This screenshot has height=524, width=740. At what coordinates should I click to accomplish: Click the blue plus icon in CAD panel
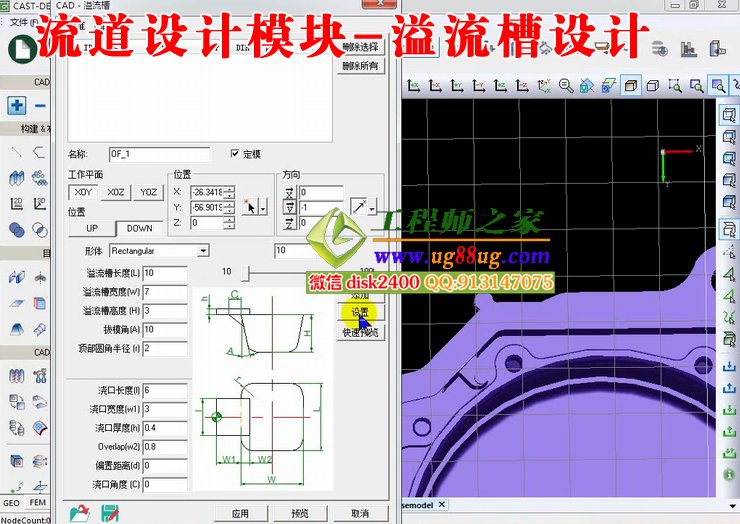coord(17,105)
